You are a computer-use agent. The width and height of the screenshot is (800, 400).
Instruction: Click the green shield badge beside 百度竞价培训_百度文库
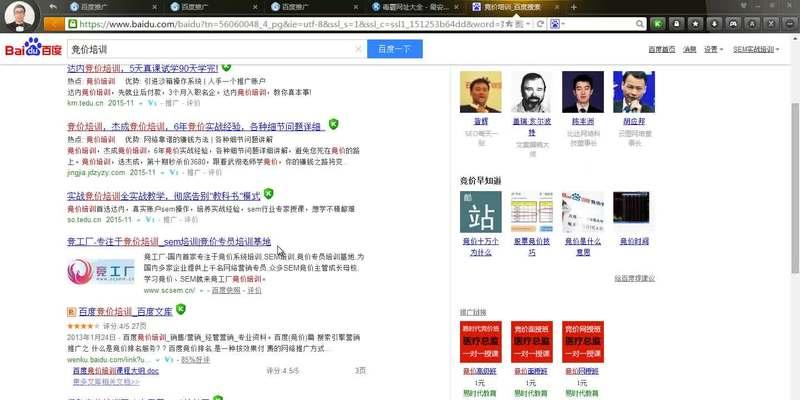click(181, 309)
